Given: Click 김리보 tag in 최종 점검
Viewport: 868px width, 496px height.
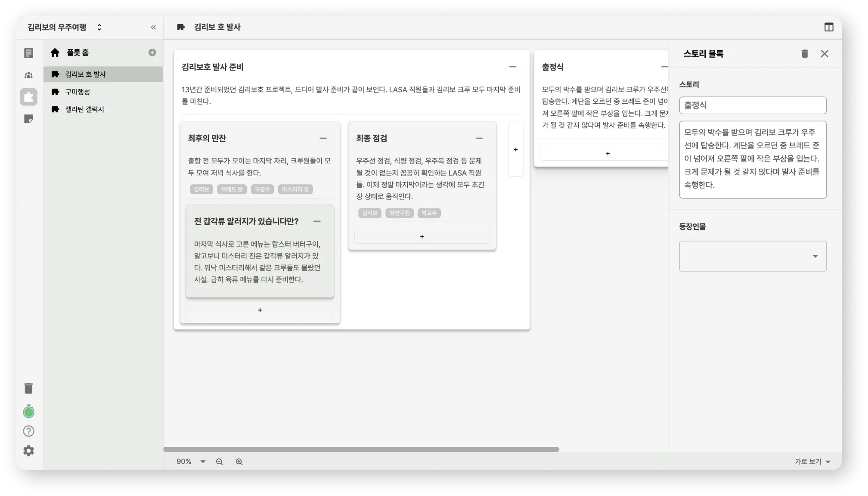Looking at the screenshot, I should pyautogui.click(x=369, y=213).
